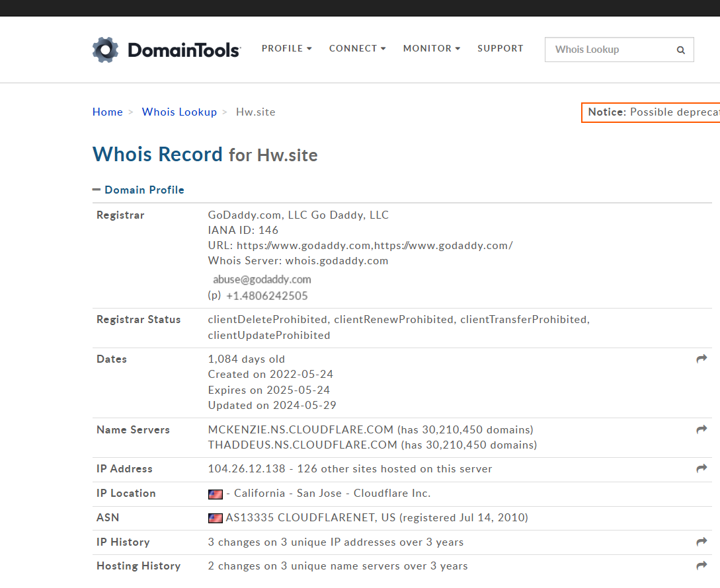
Task: Click the flag icon in ASN row
Action: 215,518
